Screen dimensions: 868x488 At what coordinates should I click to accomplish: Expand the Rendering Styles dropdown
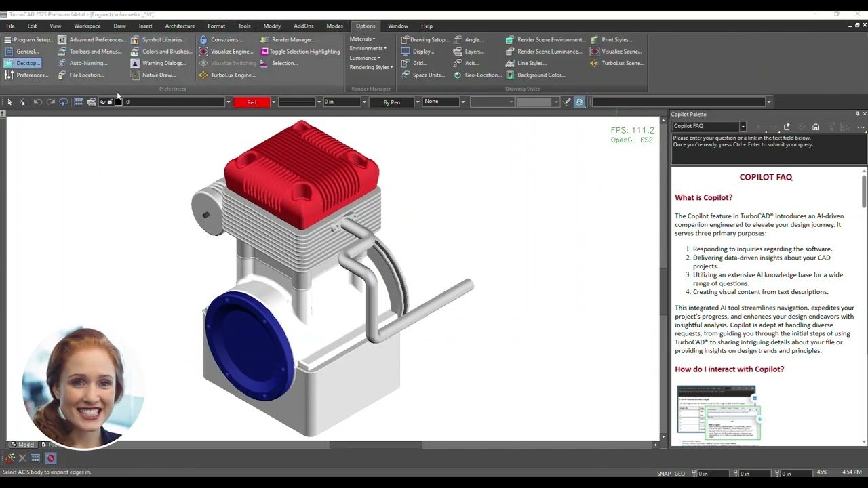click(371, 67)
